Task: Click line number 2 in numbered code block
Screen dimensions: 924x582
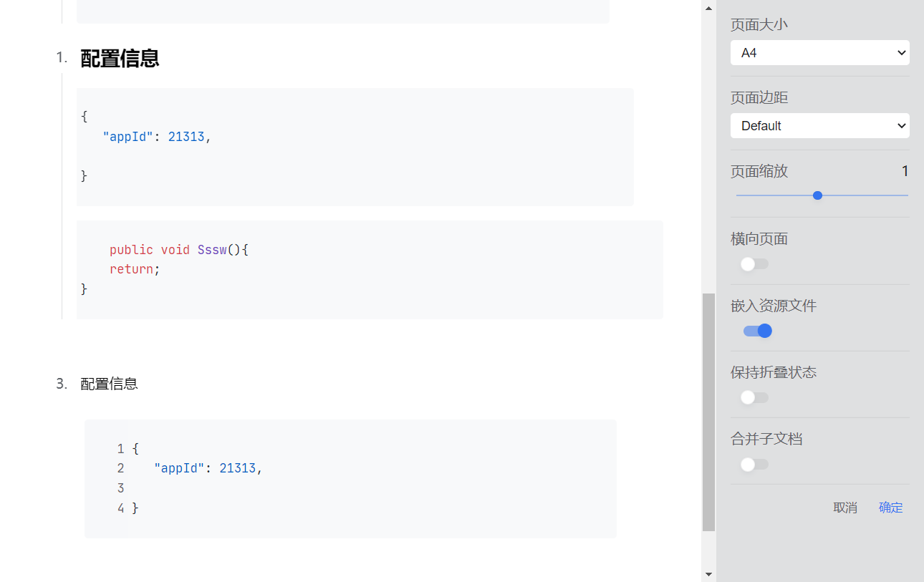Action: pos(120,468)
